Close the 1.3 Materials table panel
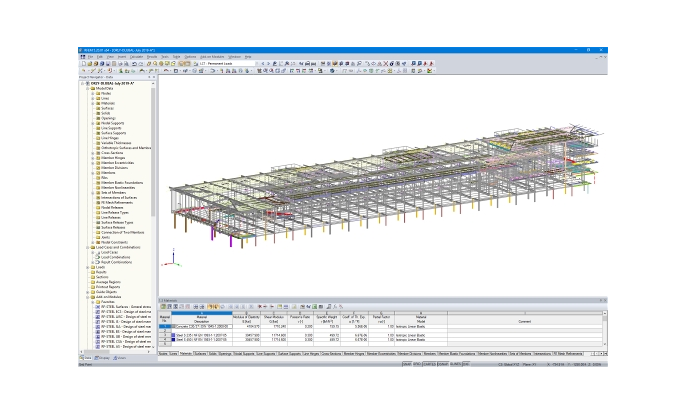Image resolution: width=686 pixels, height=414 pixels. click(x=605, y=300)
